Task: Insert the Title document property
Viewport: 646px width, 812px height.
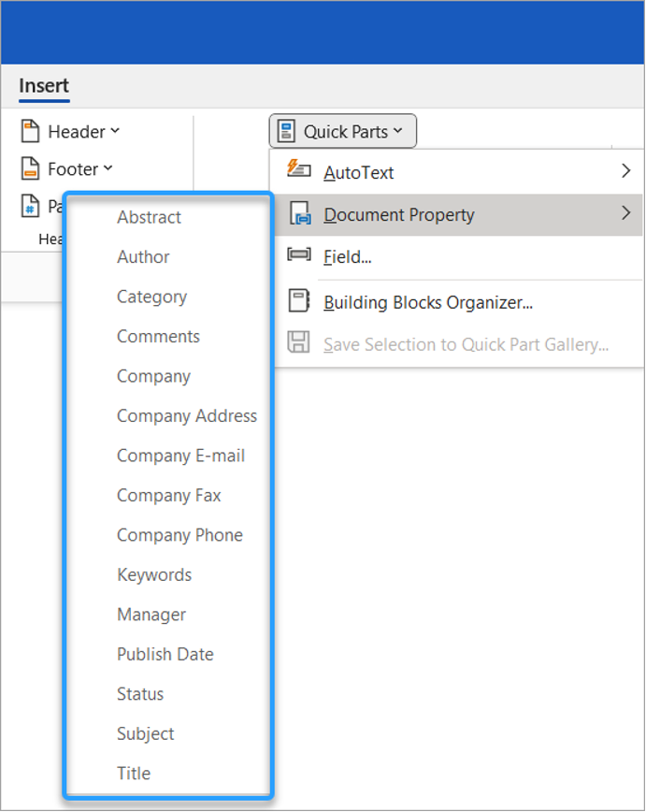Action: pyautogui.click(x=133, y=773)
